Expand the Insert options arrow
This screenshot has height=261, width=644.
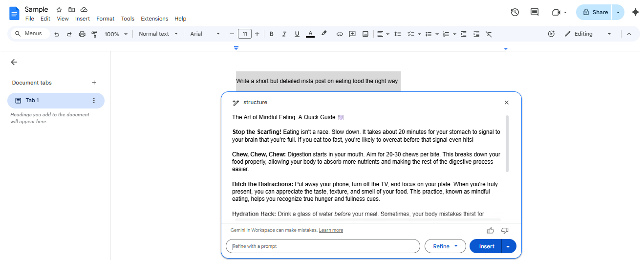click(509, 246)
